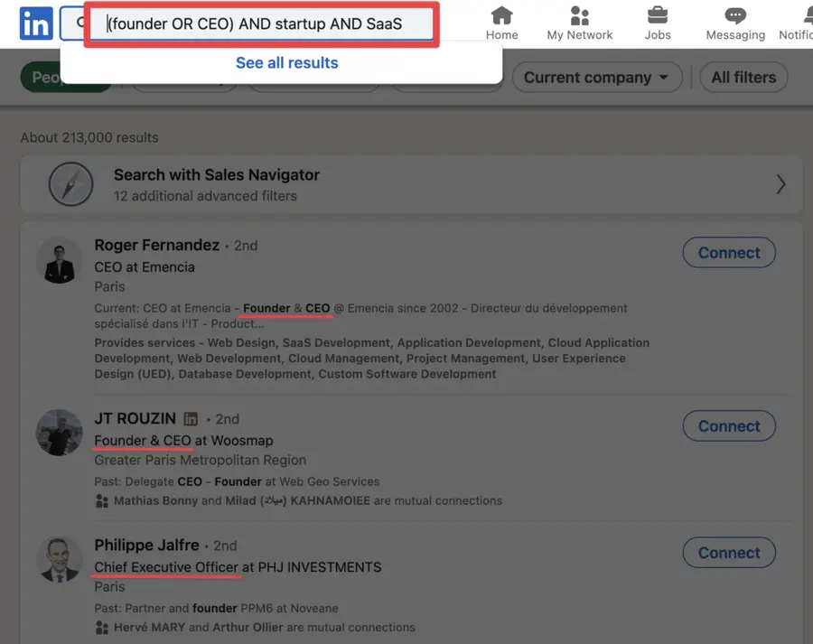Click Connect for Roger Fernandez
The height and width of the screenshot is (644, 813).
(728, 252)
